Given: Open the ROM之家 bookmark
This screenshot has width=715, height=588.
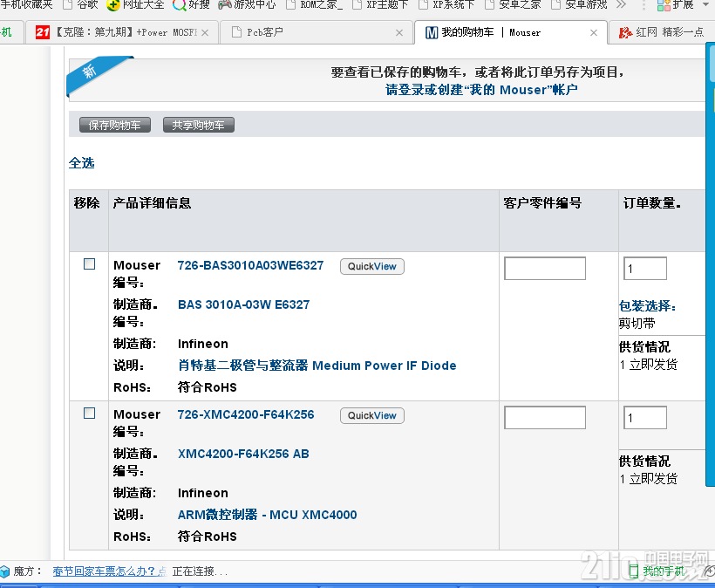Looking at the screenshot, I should pyautogui.click(x=314, y=4).
